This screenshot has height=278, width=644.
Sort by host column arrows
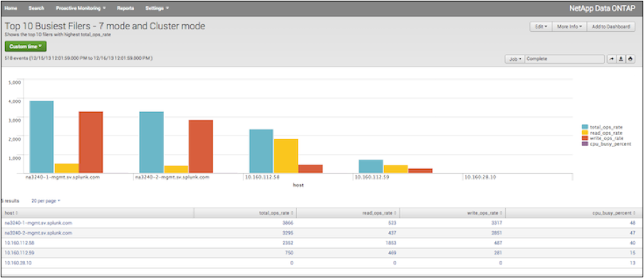click(x=17, y=213)
